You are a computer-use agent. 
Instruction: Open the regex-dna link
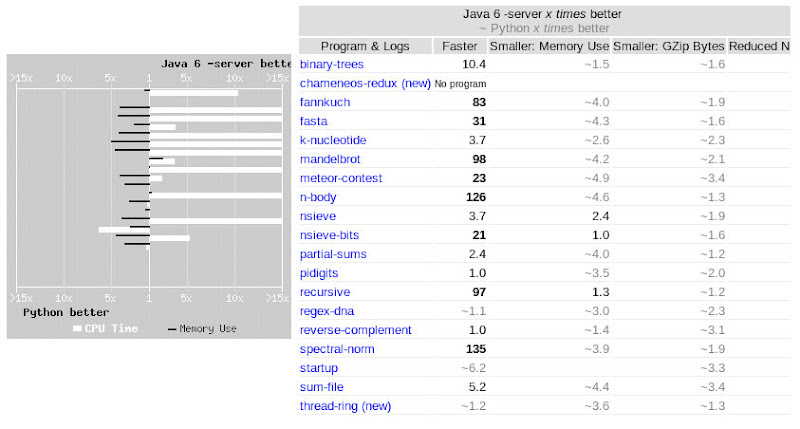tap(327, 311)
